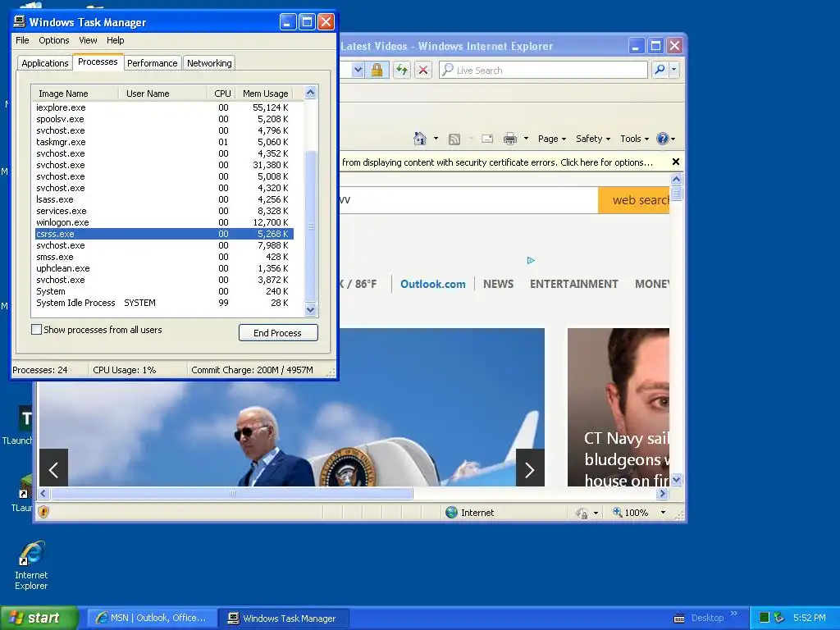Expand the Print dropdown arrow

(x=526, y=139)
